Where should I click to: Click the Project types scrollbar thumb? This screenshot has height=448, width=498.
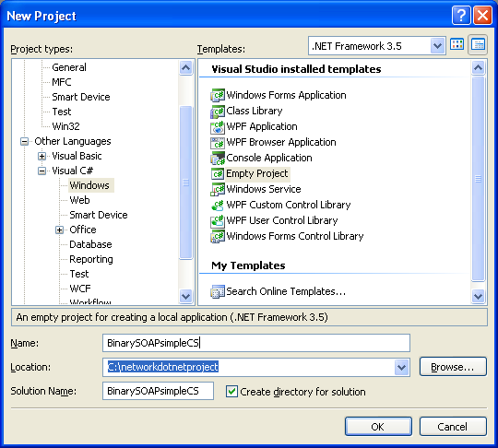click(x=185, y=183)
